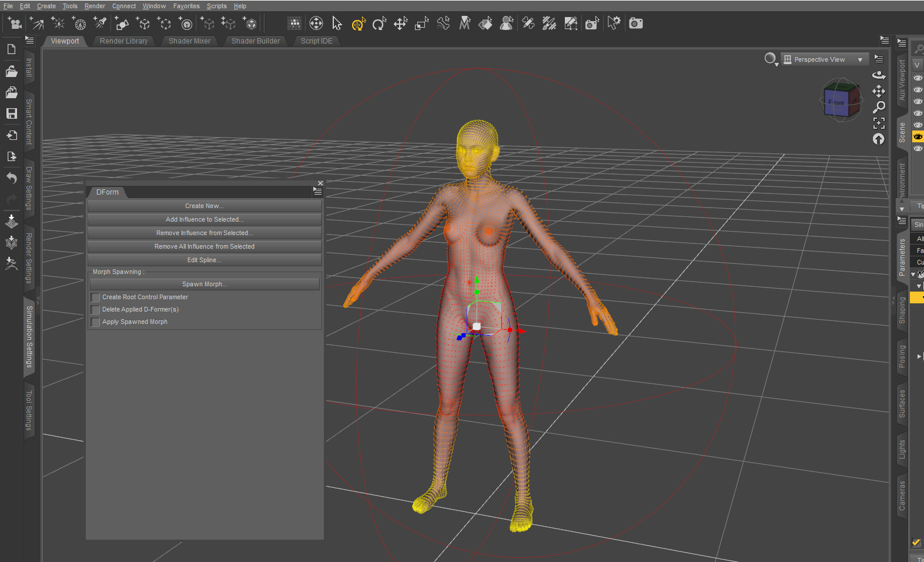Screen dimensions: 924x562
Task: Click the viewport Reset view arrow icon
Action: pyautogui.click(x=879, y=139)
